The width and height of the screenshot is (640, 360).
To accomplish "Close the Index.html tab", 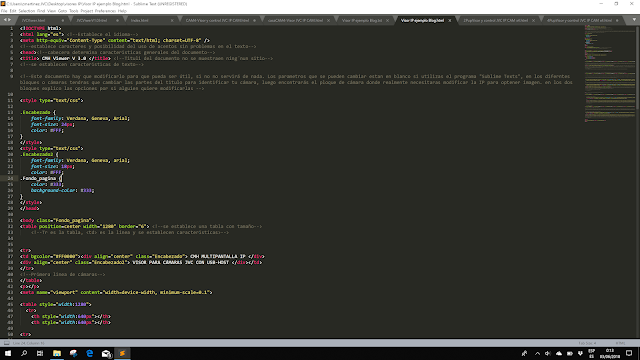I will (x=172, y=20).
